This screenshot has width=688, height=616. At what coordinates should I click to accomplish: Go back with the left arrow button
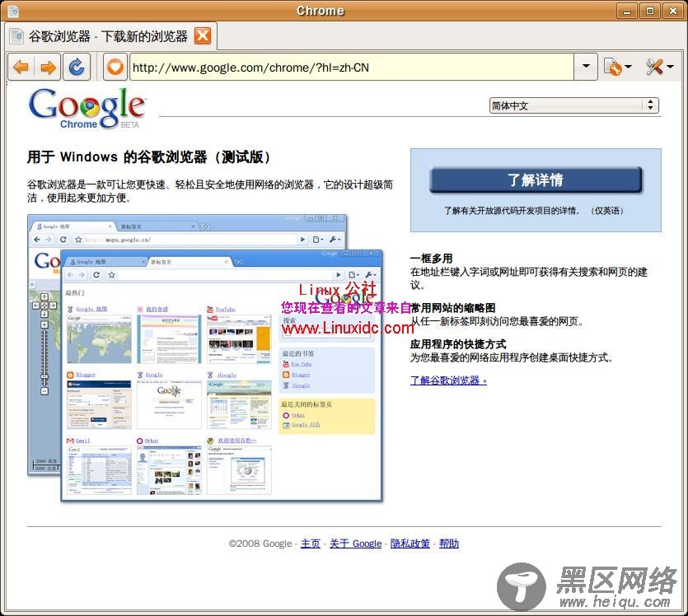pyautogui.click(x=21, y=67)
